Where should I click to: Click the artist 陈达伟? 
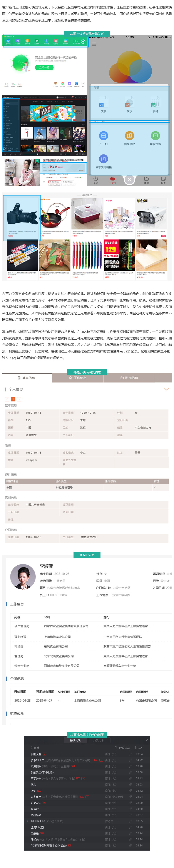pyautogui.click(x=109, y=821)
